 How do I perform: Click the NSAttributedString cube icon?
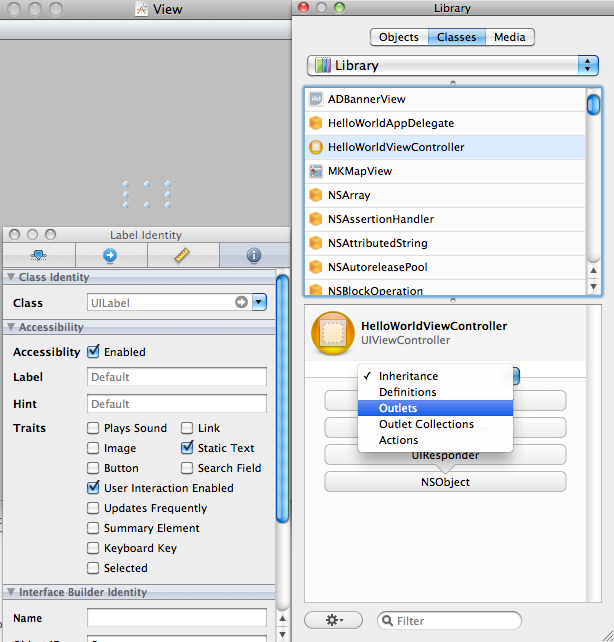coord(316,243)
